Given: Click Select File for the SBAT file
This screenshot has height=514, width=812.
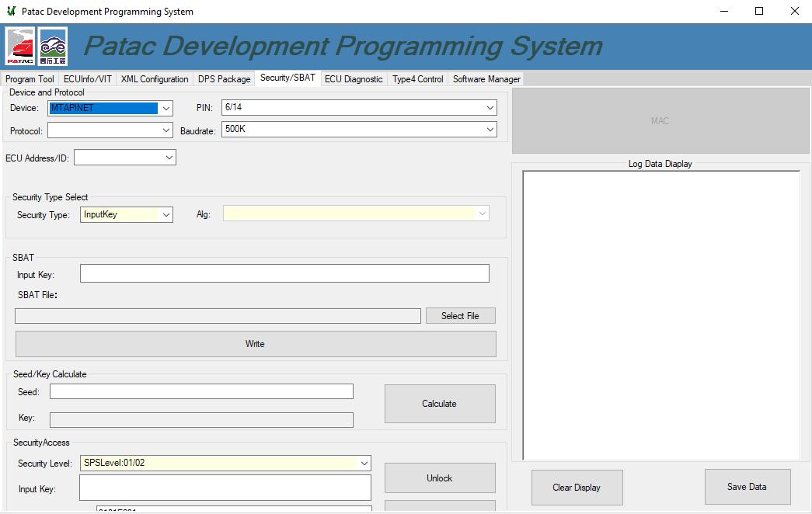Looking at the screenshot, I should (460, 315).
